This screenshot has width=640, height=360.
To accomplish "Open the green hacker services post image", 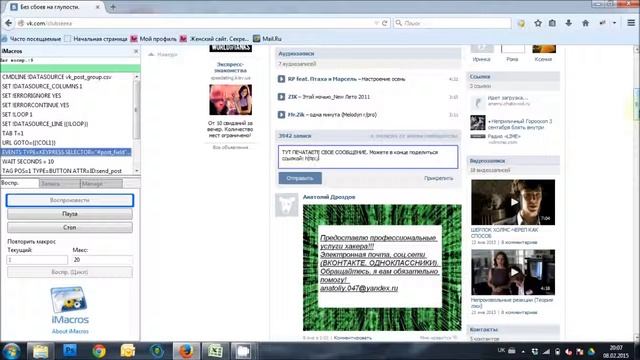I will tap(382, 267).
